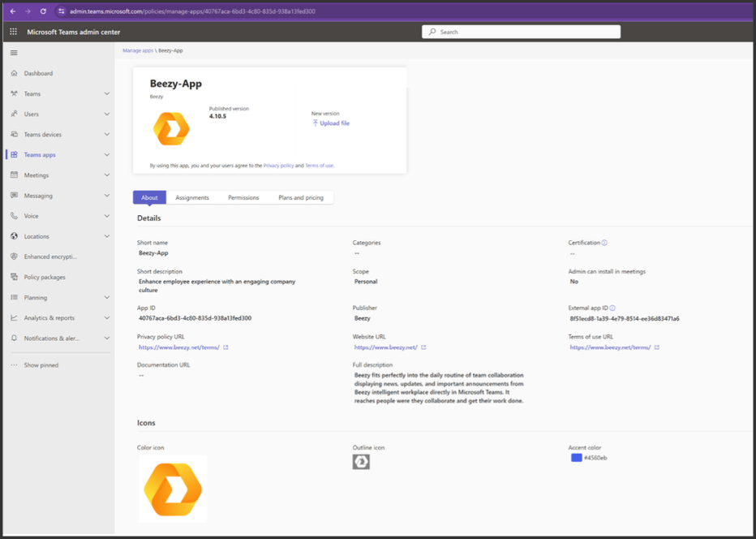The height and width of the screenshot is (539, 756).
Task: Click the Search input field
Action: [522, 32]
